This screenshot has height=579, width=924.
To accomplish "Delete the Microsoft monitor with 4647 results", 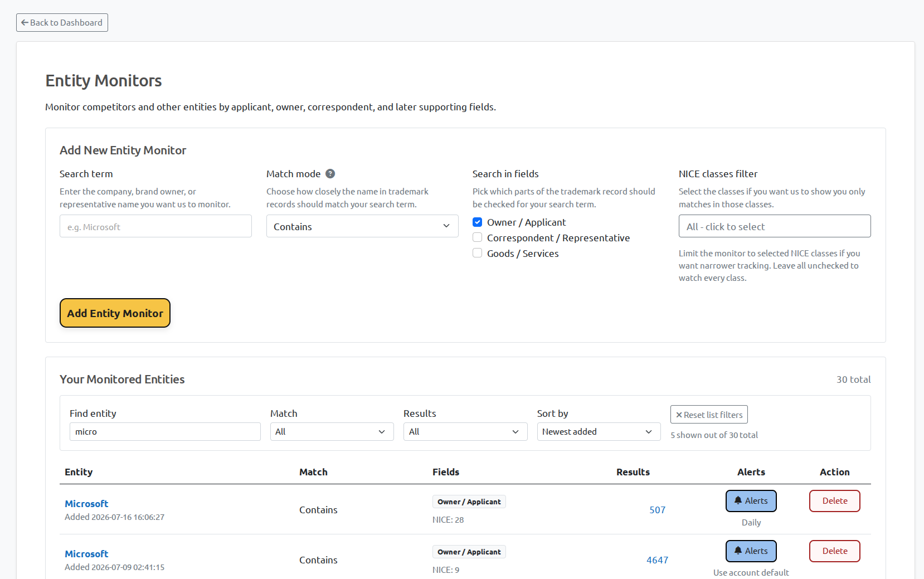I will coord(835,551).
